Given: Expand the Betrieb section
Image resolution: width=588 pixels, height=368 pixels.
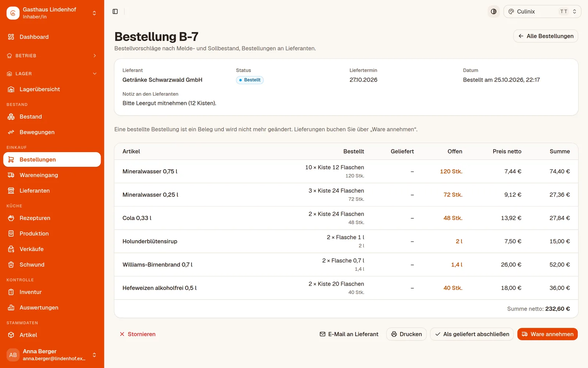Looking at the screenshot, I should (52, 56).
